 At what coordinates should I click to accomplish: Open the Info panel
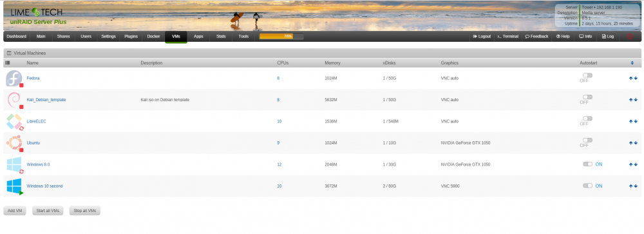pos(585,36)
